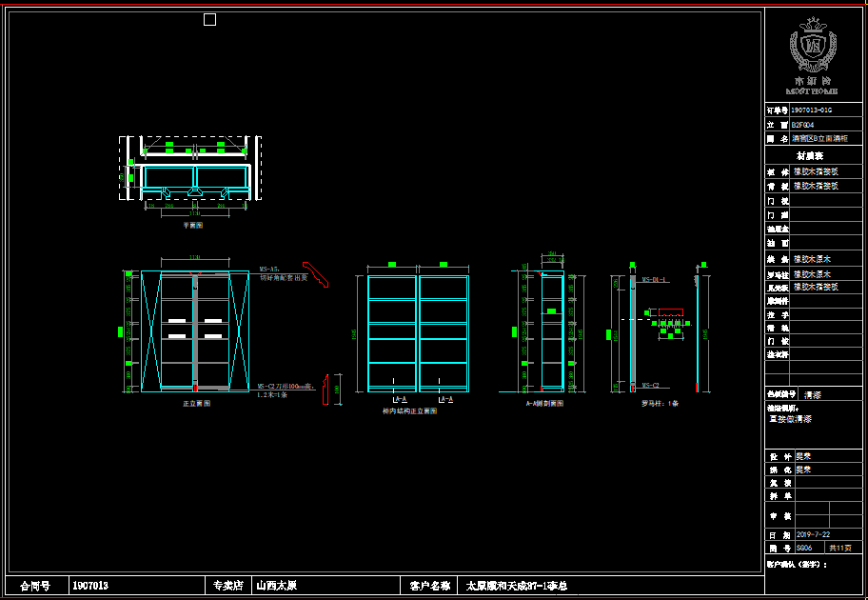Select the front elevation cabinet drawing
868x600 pixels.
[195, 331]
